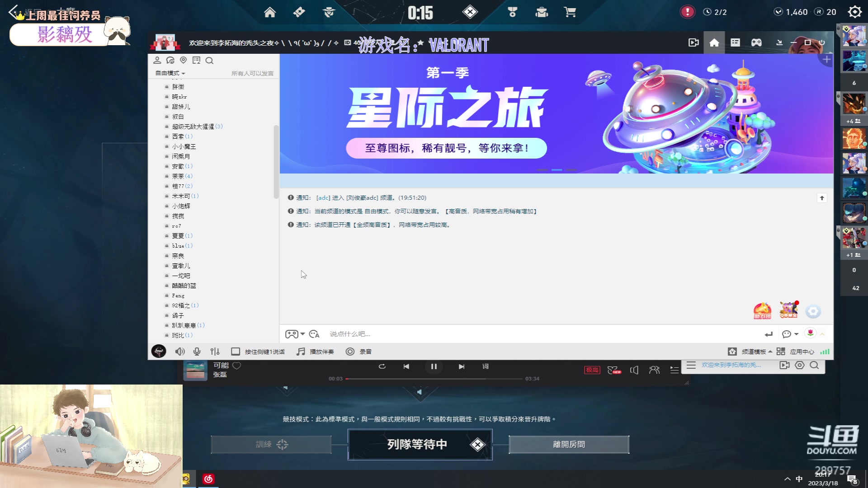Click the red alert notification icon

tap(687, 12)
